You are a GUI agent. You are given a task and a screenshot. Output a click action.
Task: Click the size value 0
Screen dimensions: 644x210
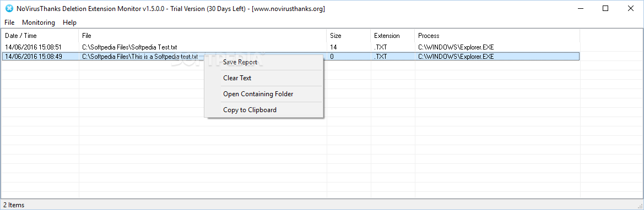tap(332, 57)
